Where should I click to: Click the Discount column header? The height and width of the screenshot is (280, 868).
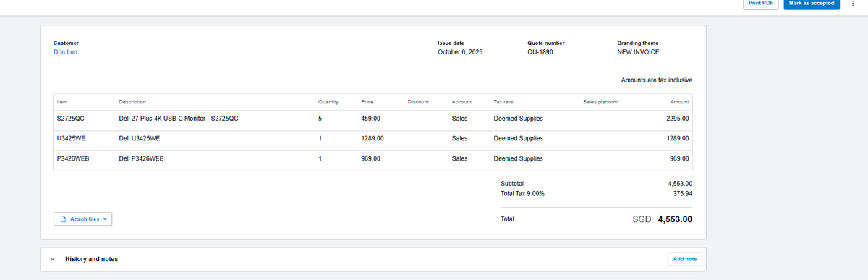(418, 102)
